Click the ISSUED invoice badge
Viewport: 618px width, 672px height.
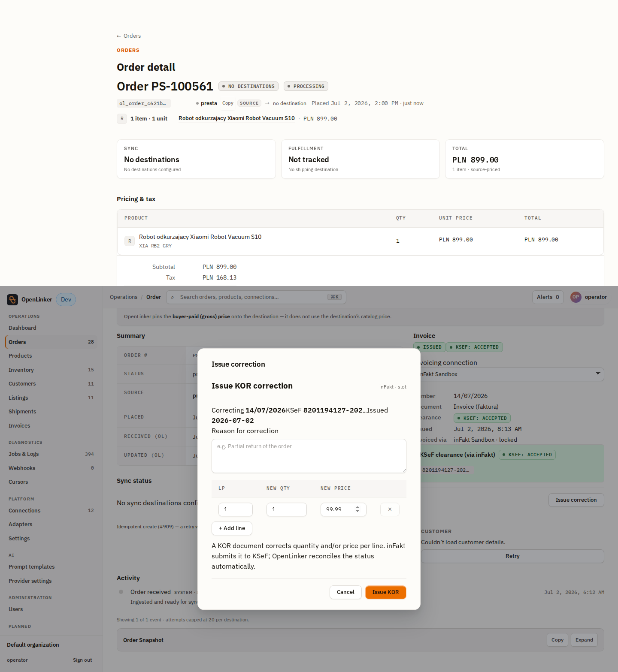pos(430,347)
